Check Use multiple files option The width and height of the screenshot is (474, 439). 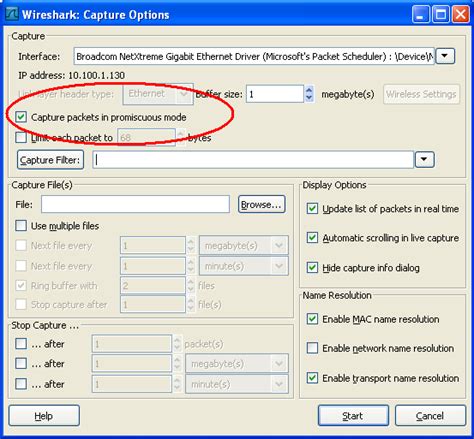click(x=21, y=226)
